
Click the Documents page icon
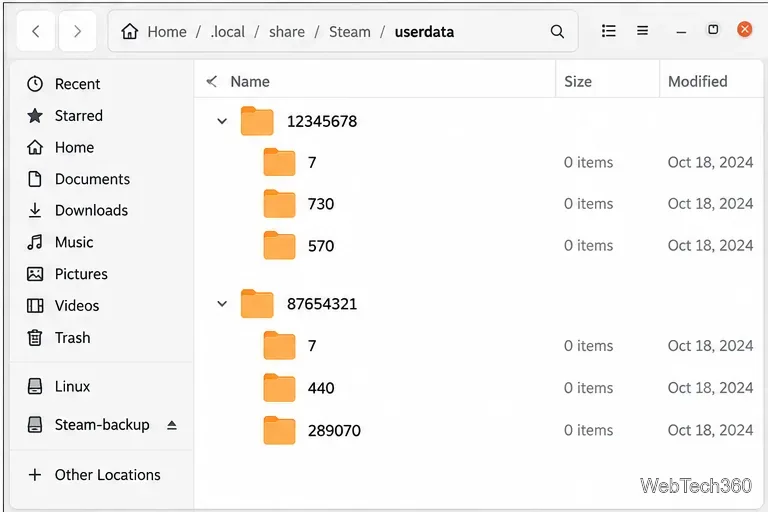(x=35, y=179)
